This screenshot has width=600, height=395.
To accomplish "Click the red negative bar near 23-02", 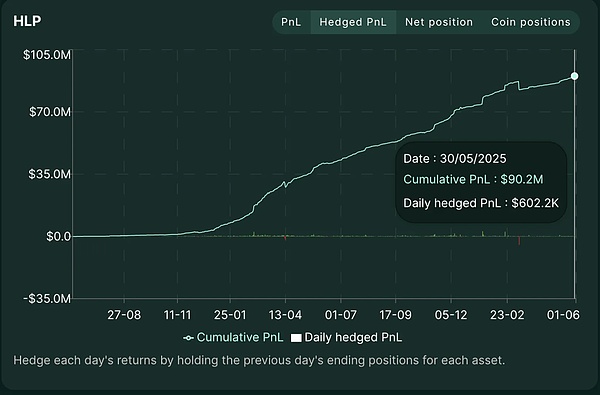I will (519, 241).
